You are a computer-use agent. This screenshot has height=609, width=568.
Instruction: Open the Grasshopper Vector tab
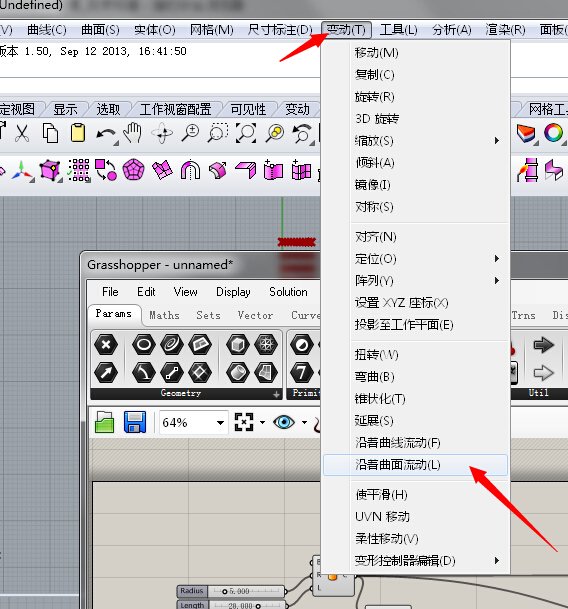[255, 315]
